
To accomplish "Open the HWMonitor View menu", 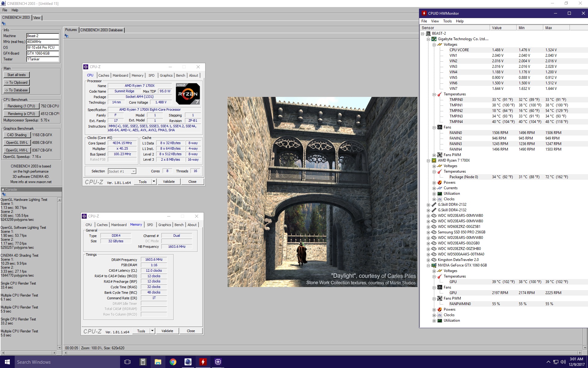I will tap(435, 21).
